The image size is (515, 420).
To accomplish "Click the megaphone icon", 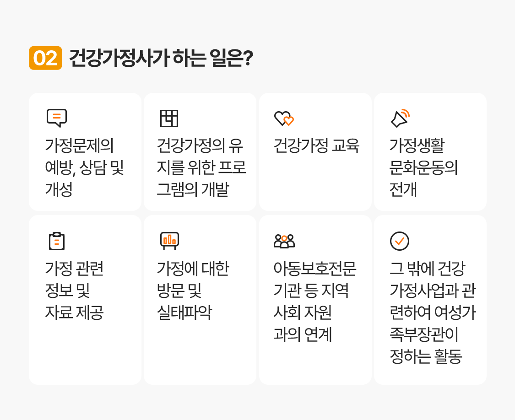I will 401,118.
